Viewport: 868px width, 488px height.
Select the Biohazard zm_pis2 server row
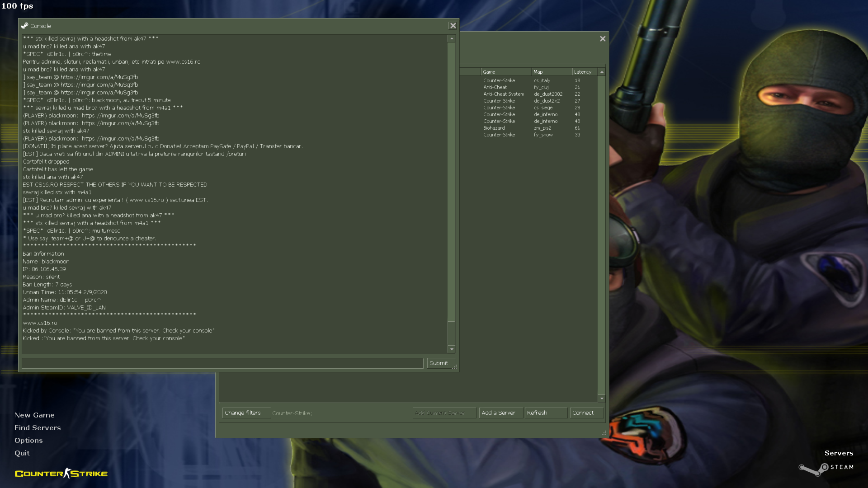coord(529,128)
